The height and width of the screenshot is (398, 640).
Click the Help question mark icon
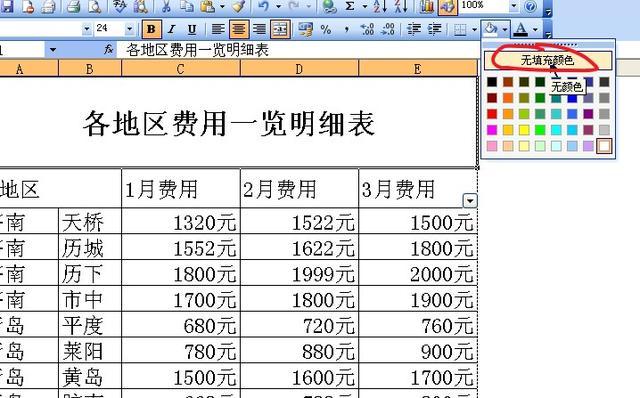click(x=530, y=7)
